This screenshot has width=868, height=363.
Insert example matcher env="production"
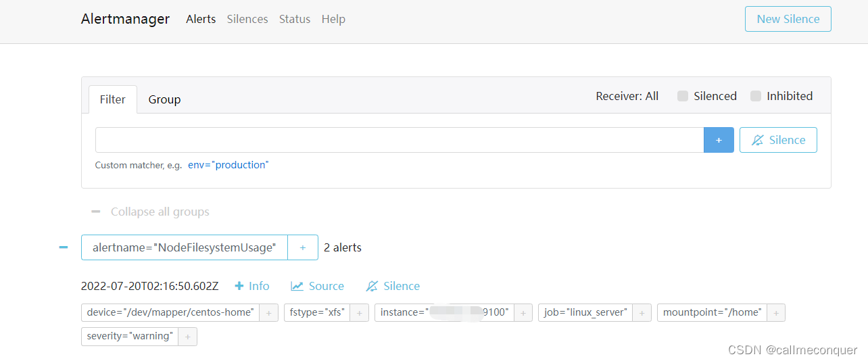pyautogui.click(x=228, y=165)
